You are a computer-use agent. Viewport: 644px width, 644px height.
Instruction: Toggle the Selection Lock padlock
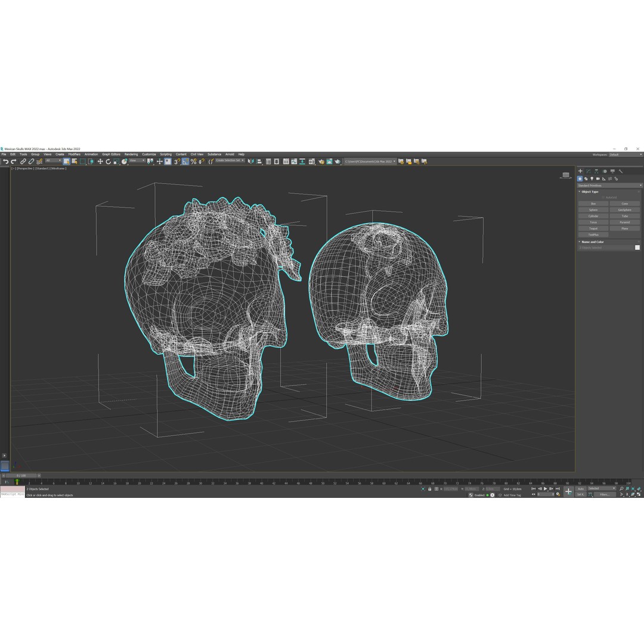(x=429, y=489)
